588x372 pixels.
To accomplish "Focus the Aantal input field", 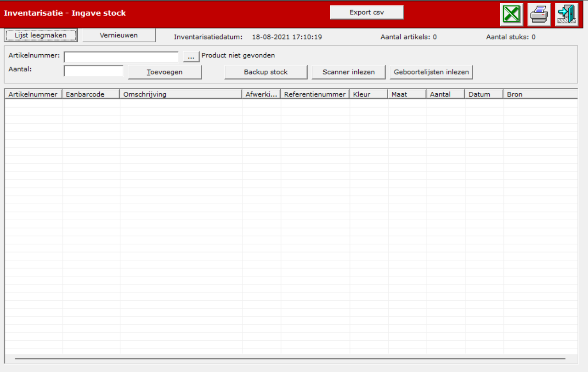I will click(x=94, y=71).
